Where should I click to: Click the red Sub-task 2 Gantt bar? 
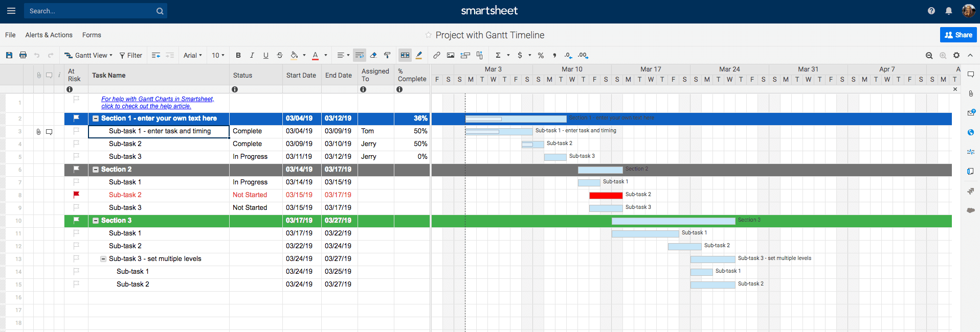606,195
